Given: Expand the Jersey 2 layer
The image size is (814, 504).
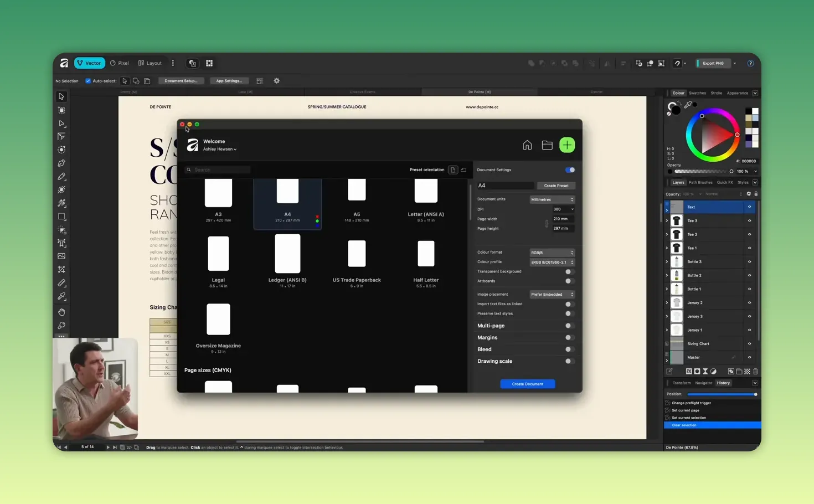Looking at the screenshot, I should tap(667, 302).
